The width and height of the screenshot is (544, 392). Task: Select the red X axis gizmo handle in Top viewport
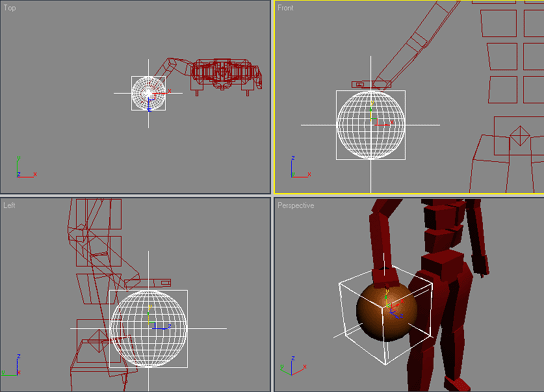pos(162,92)
